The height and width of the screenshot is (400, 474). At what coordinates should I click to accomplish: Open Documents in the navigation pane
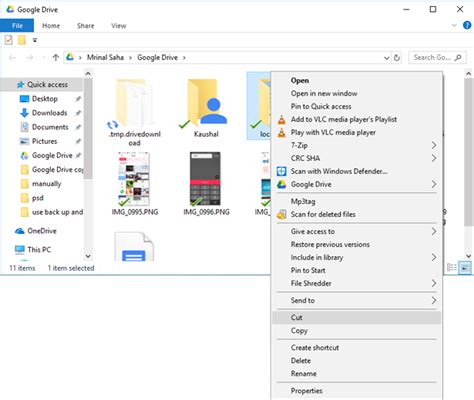tap(50, 127)
